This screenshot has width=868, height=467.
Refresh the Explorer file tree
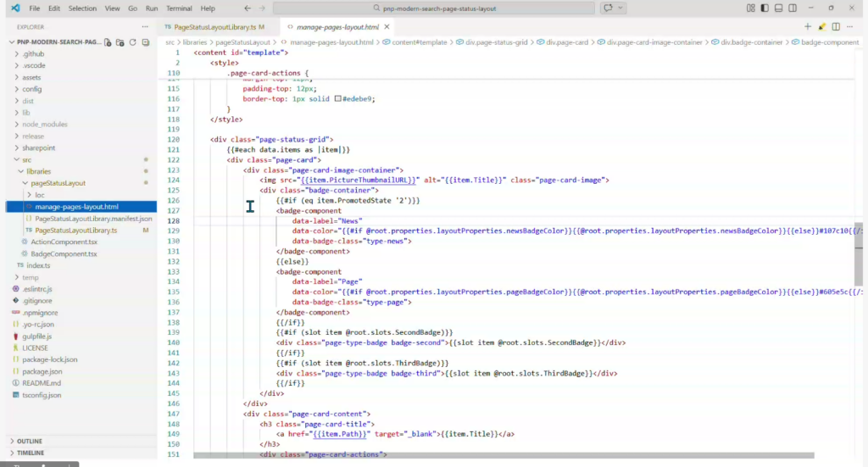pos(132,42)
